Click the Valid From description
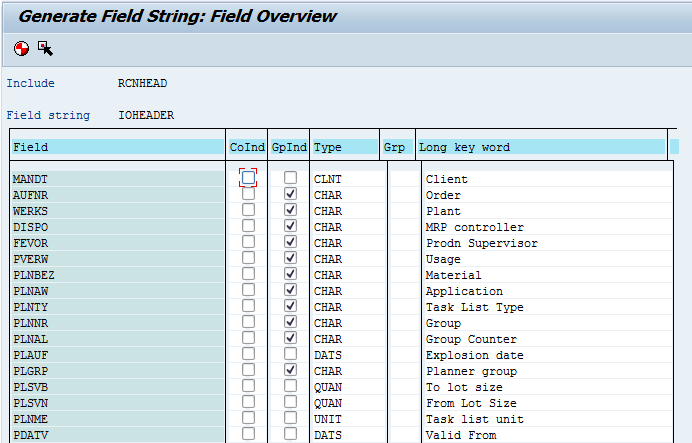Image resolution: width=692 pixels, height=443 pixels. click(x=461, y=435)
